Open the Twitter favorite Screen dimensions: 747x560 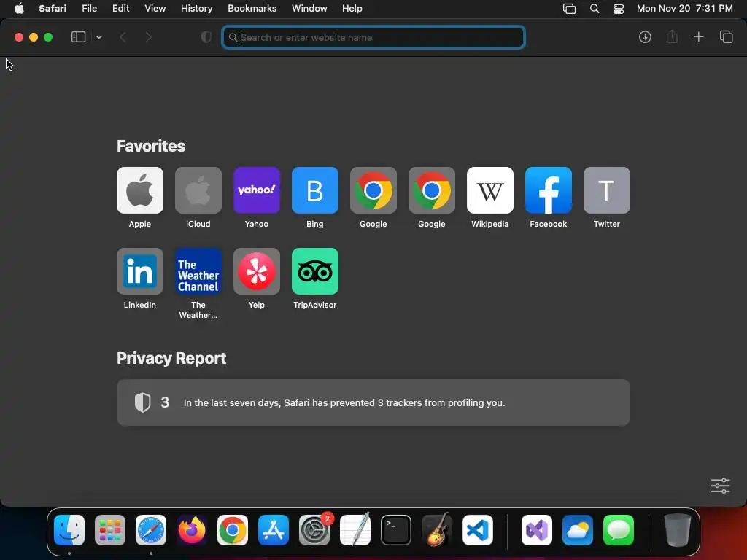(x=606, y=190)
